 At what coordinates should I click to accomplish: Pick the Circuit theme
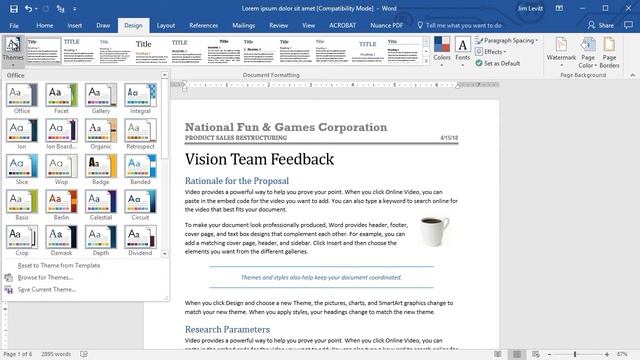(x=140, y=205)
